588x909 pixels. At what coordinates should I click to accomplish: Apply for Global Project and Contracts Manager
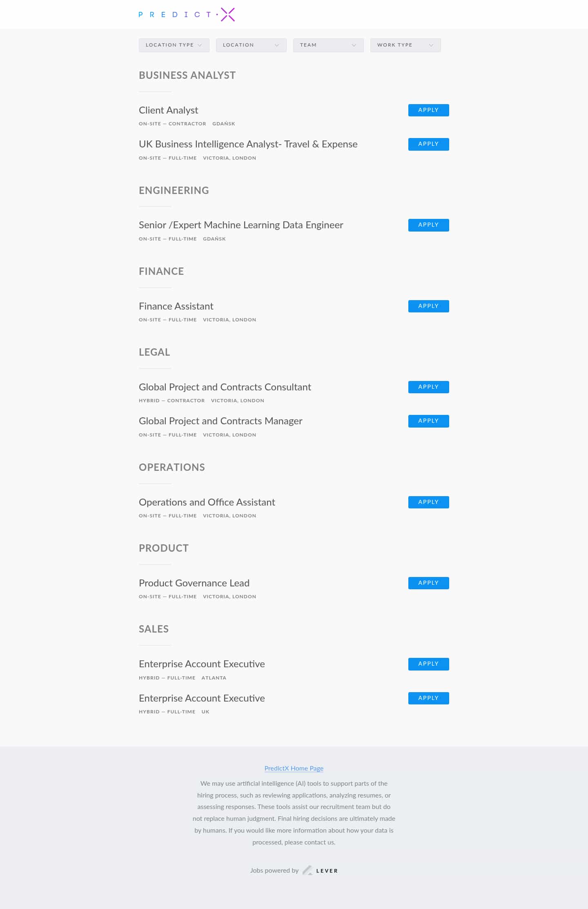pos(428,421)
